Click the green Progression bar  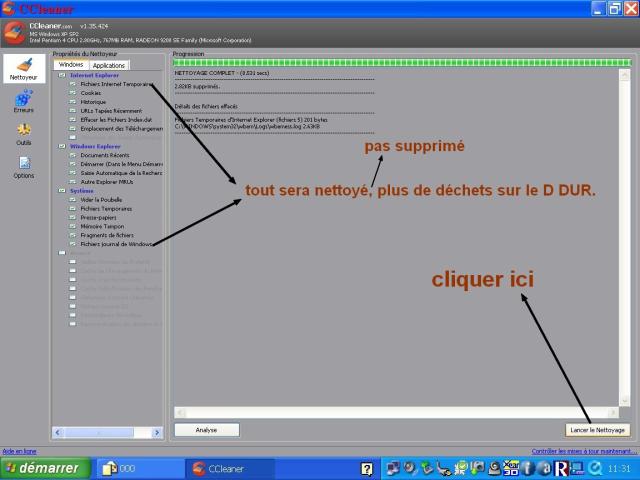click(x=402, y=63)
